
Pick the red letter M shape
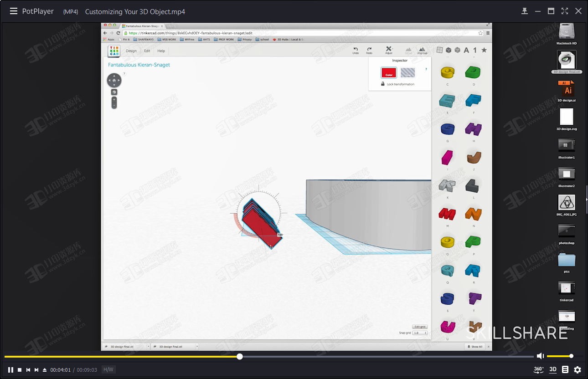(x=447, y=214)
